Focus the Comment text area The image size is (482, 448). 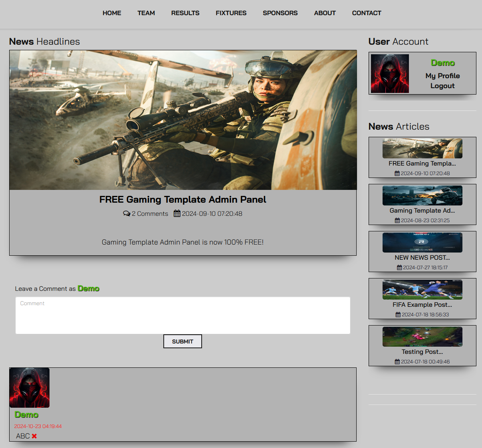pyautogui.click(x=183, y=315)
